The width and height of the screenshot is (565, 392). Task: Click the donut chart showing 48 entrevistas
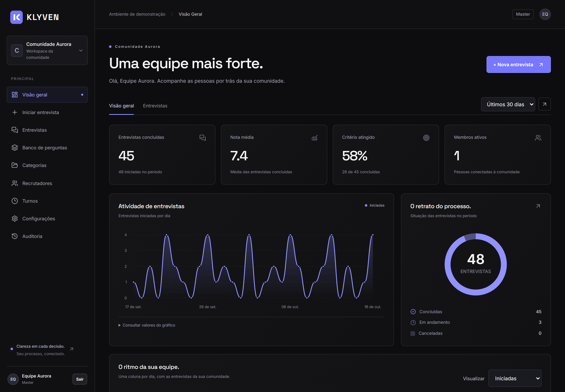[476, 265]
